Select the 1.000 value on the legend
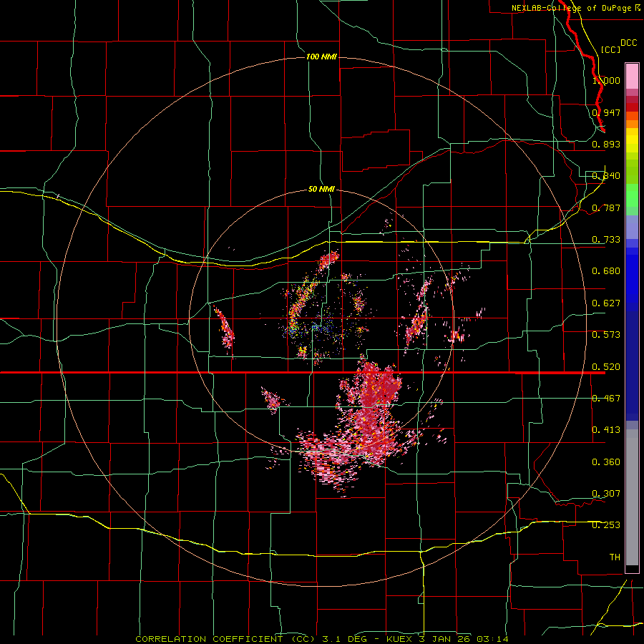This screenshot has height=644, width=644. click(606, 80)
